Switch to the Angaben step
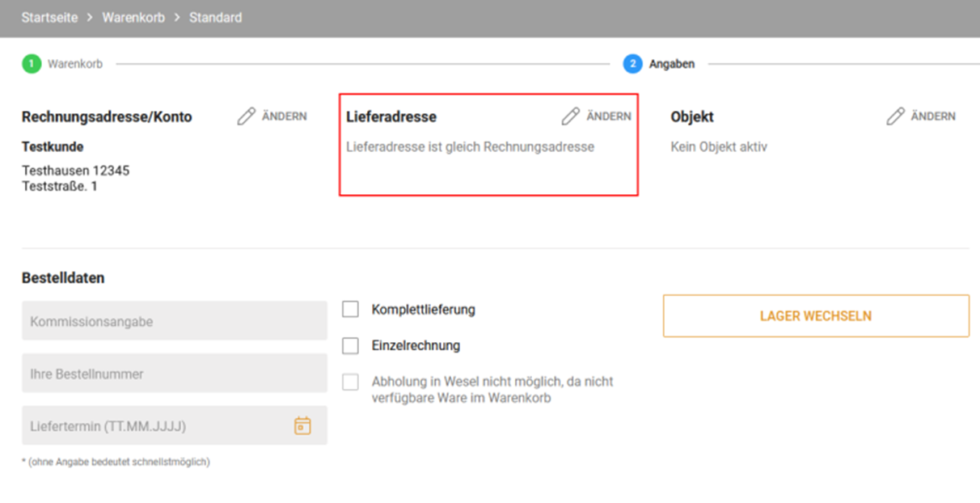This screenshot has height=503, width=980. [x=672, y=64]
